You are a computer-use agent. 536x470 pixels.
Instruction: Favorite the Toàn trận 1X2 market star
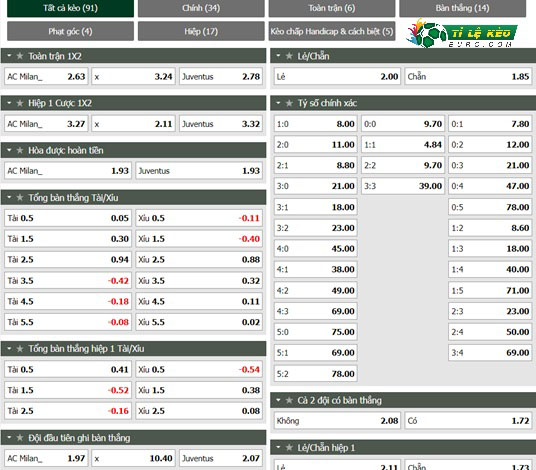tap(20, 56)
